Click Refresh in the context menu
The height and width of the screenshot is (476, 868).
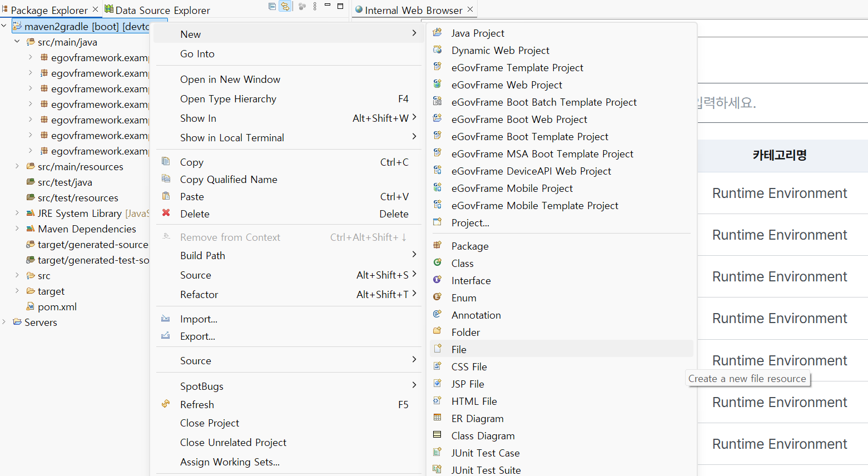pos(197,405)
